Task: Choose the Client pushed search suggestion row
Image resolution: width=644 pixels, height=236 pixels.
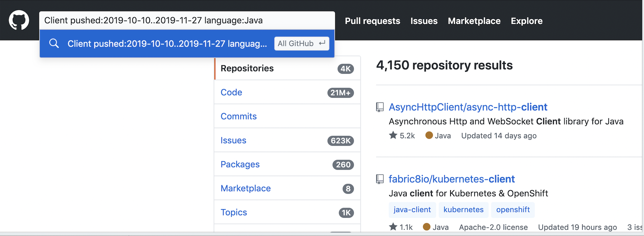Action: pyautogui.click(x=187, y=43)
